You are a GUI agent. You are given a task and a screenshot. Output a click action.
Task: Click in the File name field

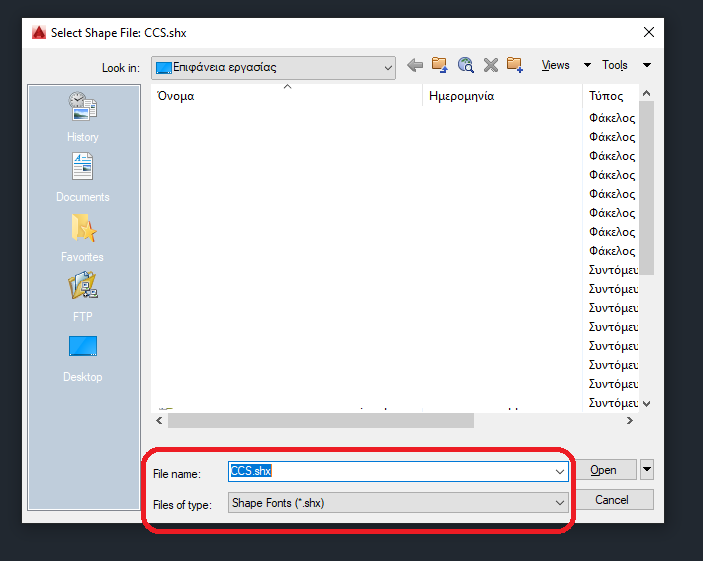(398, 472)
